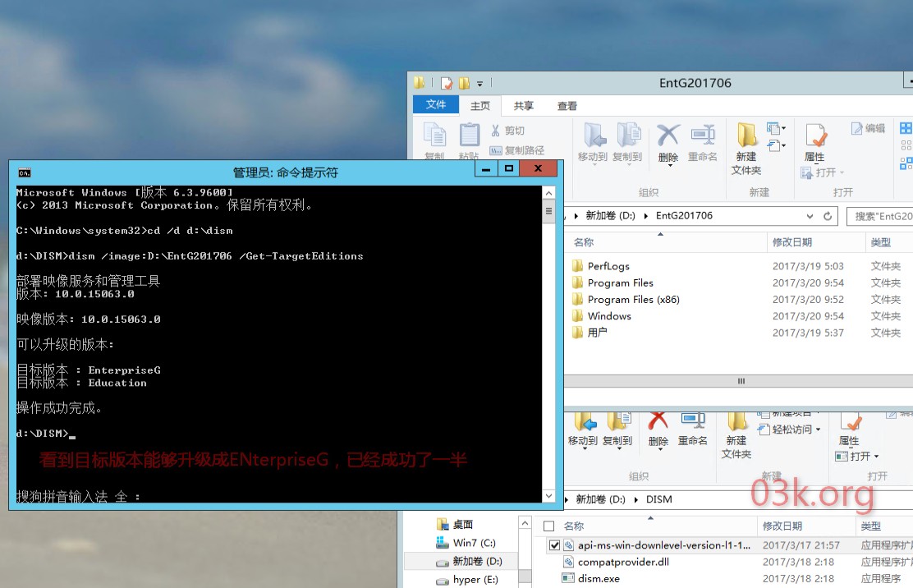This screenshot has width=913, height=588.
Task: Open the Open (打开) dropdown in DISM ribbon
Action: [876, 457]
